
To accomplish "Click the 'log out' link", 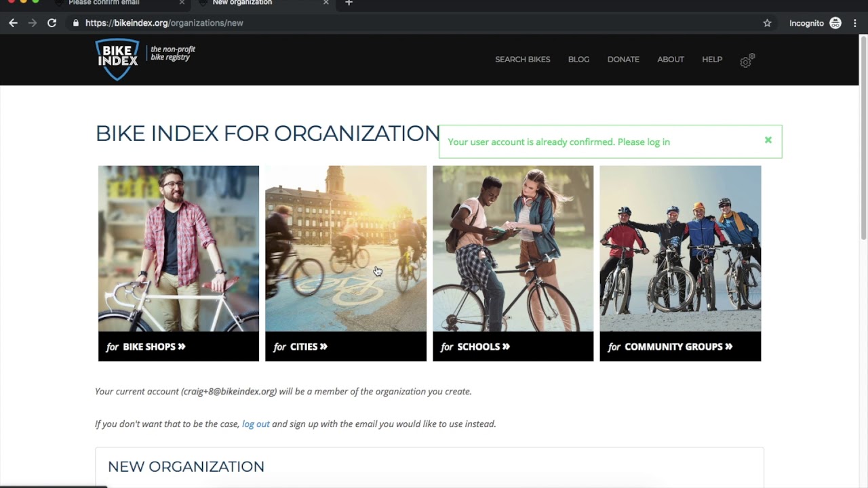I will pyautogui.click(x=256, y=424).
